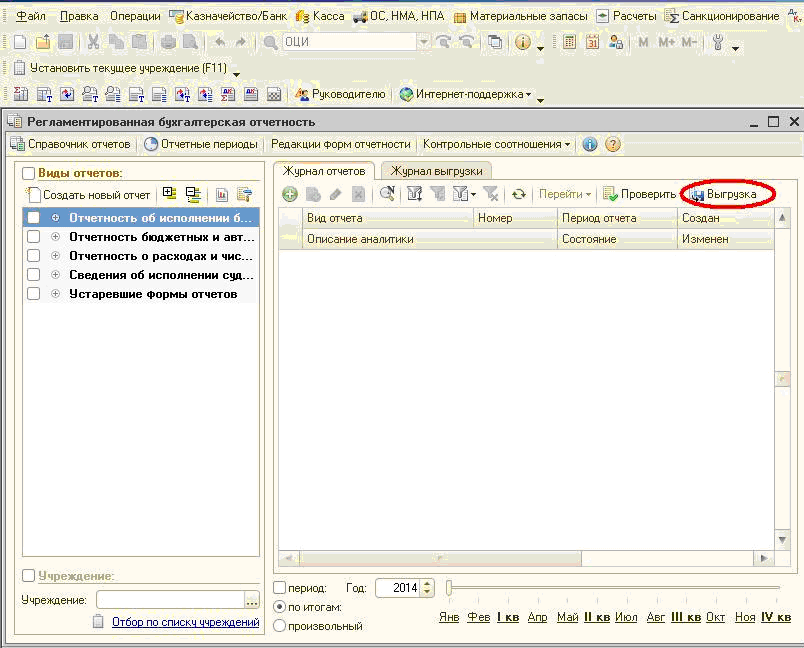The width and height of the screenshot is (804, 648).
Task: Open the Контрольные соотношения dropdown
Action: coord(496,145)
